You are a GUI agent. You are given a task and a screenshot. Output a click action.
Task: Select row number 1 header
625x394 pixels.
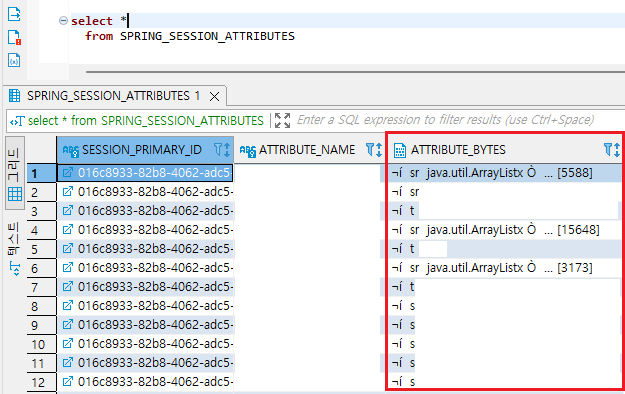tap(41, 173)
